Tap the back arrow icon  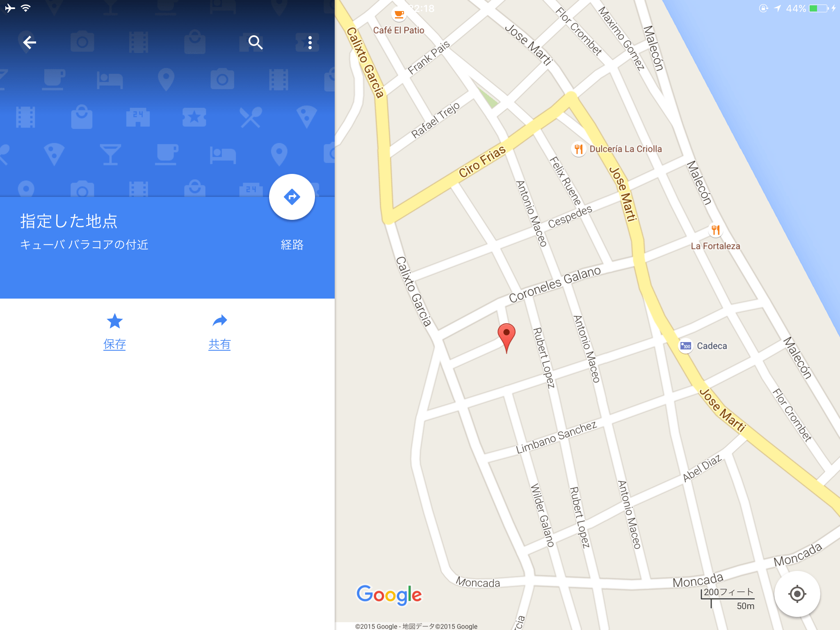pyautogui.click(x=30, y=42)
